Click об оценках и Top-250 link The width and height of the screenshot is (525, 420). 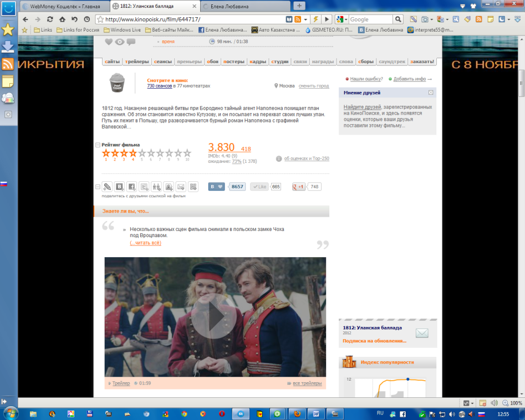307,158
